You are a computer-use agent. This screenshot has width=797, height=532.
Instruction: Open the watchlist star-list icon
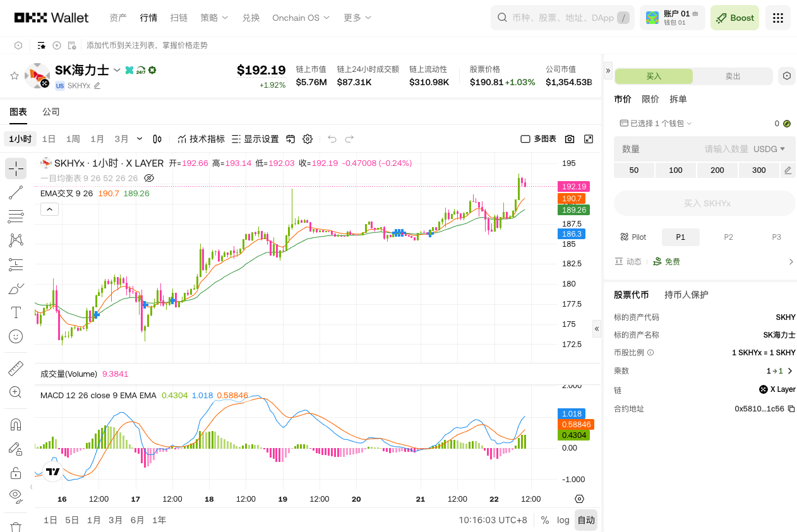[42, 45]
